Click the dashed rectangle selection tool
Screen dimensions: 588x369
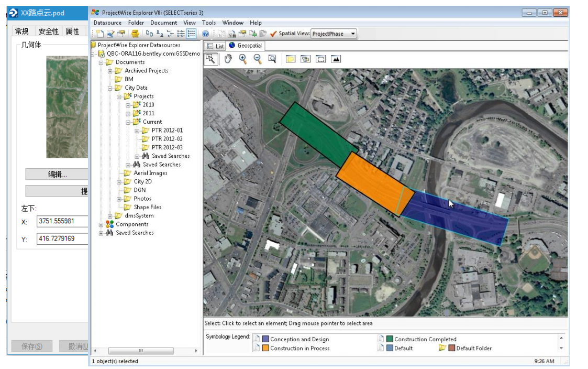[320, 59]
